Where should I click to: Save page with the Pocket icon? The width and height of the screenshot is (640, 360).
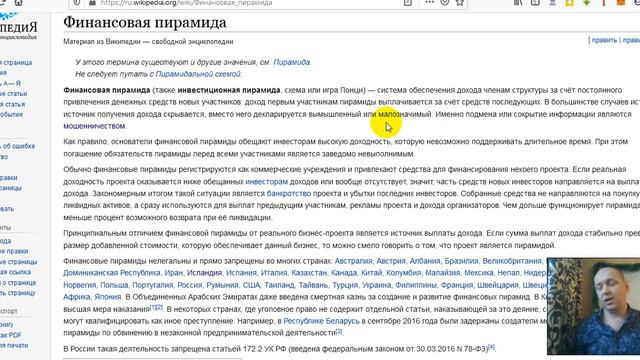444,2
